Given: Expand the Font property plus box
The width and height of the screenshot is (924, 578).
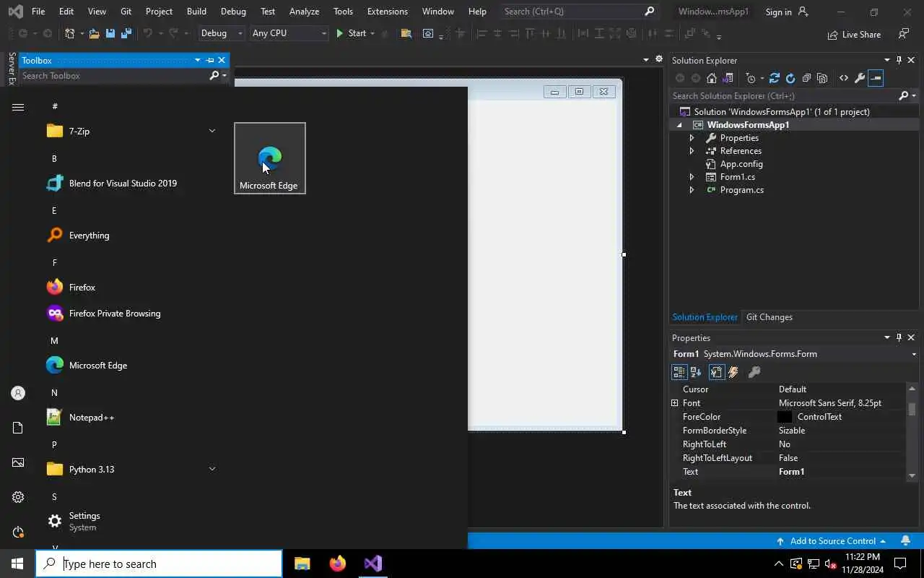Looking at the screenshot, I should (x=675, y=402).
